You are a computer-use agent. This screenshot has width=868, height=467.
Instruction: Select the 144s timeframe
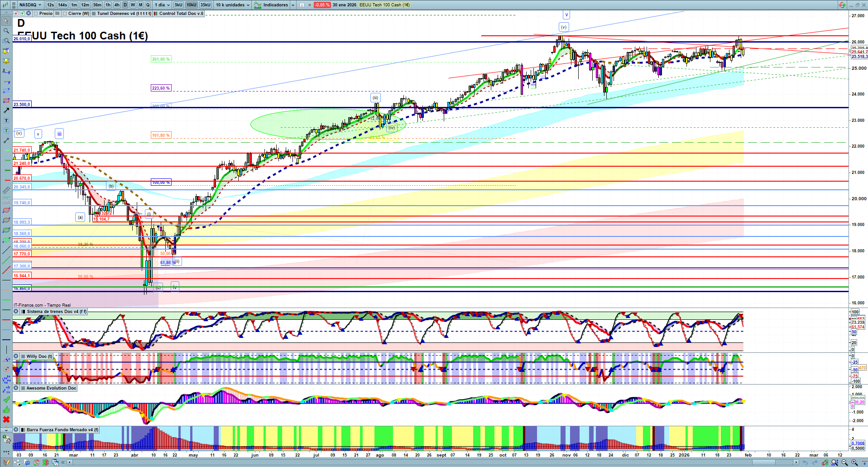62,5
